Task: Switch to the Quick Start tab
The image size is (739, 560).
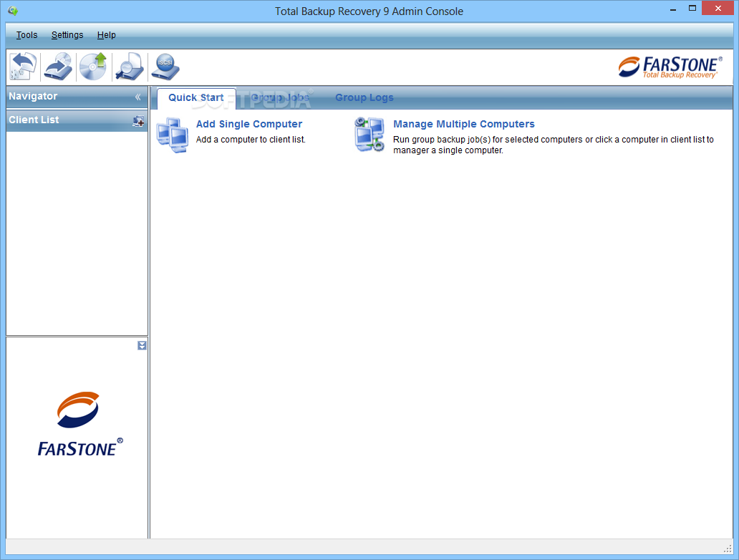Action: pos(196,97)
